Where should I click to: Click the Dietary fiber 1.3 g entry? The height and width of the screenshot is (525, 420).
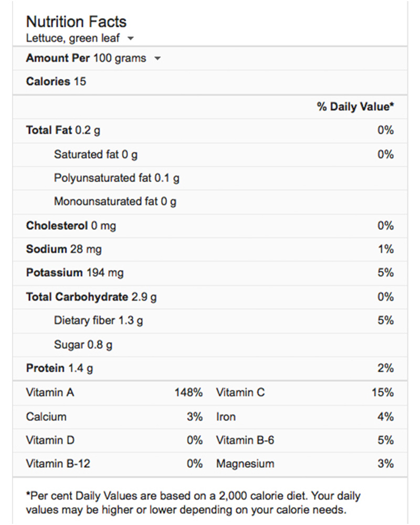(98, 321)
